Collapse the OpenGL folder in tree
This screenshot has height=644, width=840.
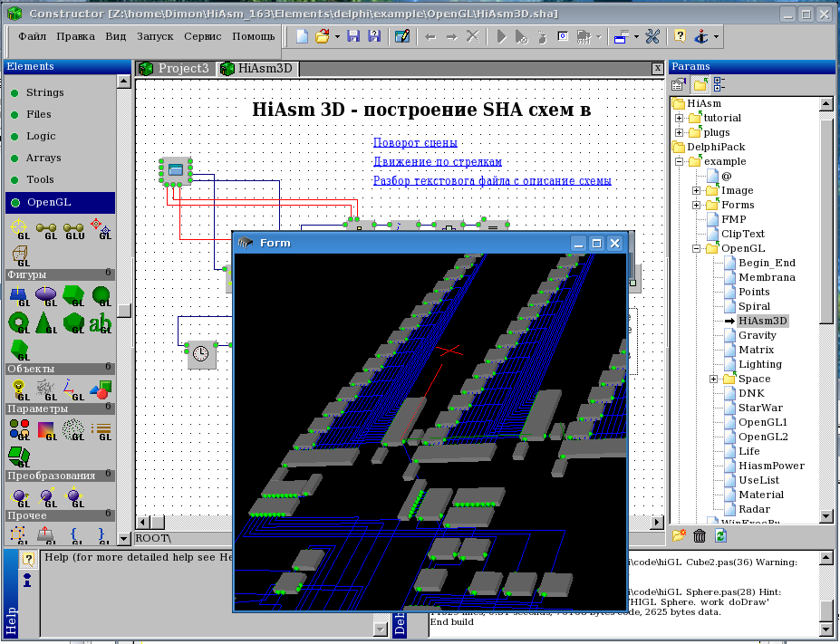696,248
